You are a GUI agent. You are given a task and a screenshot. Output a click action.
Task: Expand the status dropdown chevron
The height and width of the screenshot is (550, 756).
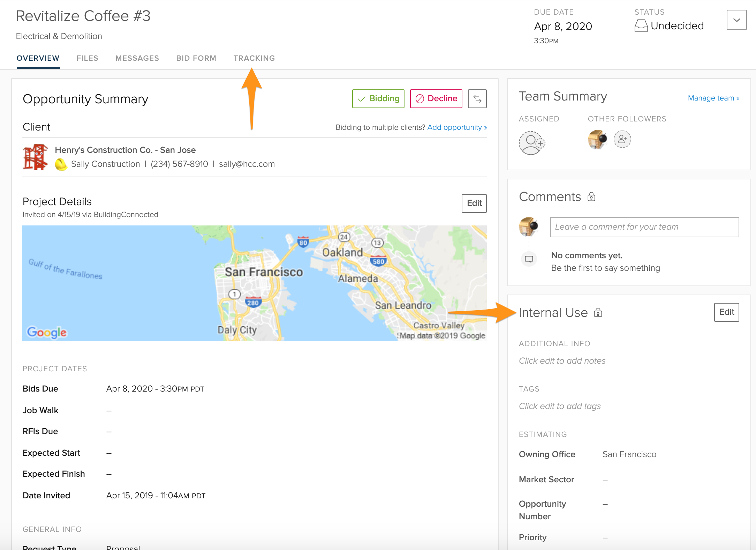[x=736, y=20]
